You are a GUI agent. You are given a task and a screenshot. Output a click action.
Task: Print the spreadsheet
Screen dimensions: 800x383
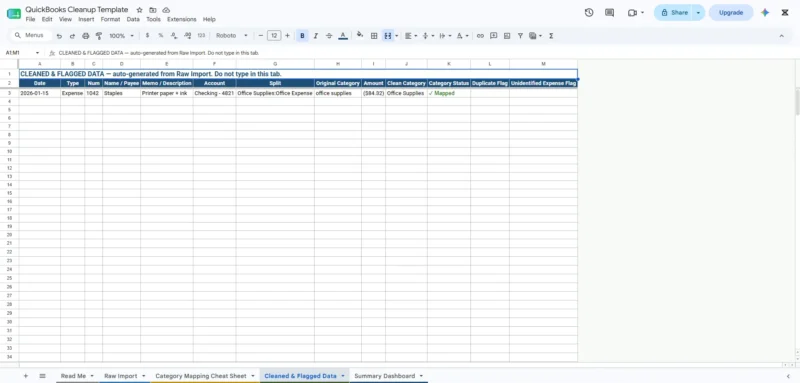point(86,36)
